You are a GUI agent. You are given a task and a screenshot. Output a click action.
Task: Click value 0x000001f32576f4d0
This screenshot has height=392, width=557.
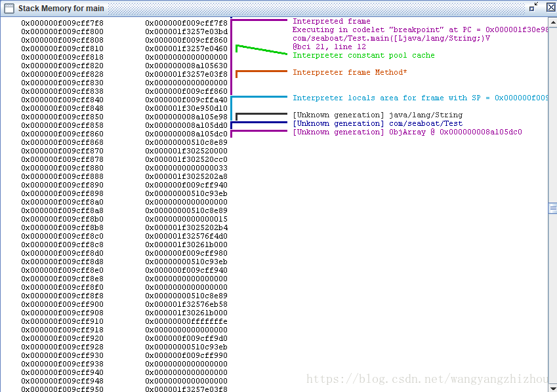click(x=186, y=236)
